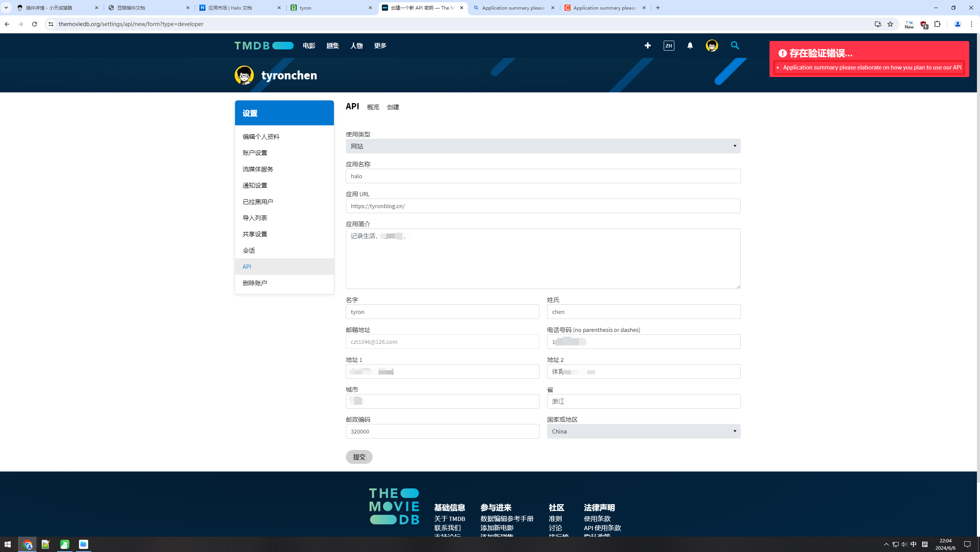Screen dimensions: 980x552
Task: Open the API 使用条款 footer link
Action: tap(602, 528)
